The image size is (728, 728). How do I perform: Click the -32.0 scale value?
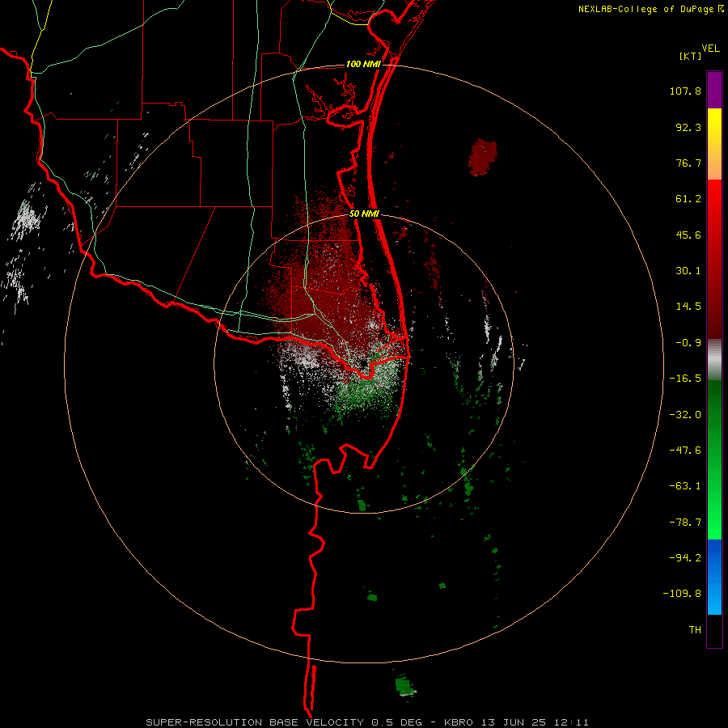click(685, 415)
